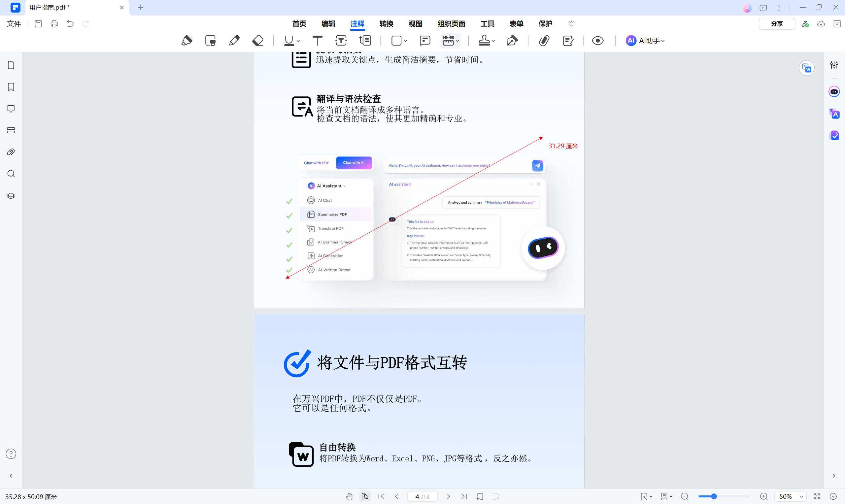The height and width of the screenshot is (504, 845).
Task: Open the bookmarks panel
Action: click(11, 87)
